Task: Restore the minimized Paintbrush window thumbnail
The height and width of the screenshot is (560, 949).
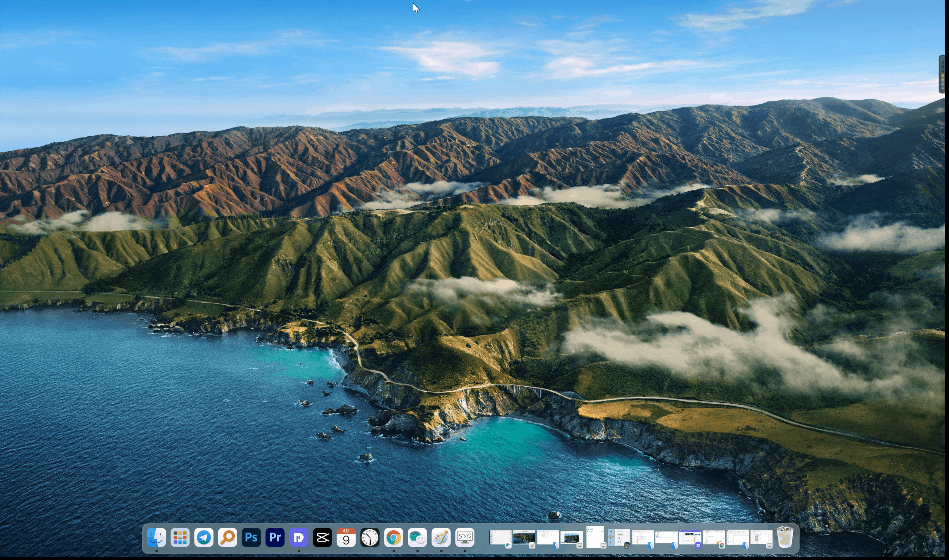Action: pos(524,537)
